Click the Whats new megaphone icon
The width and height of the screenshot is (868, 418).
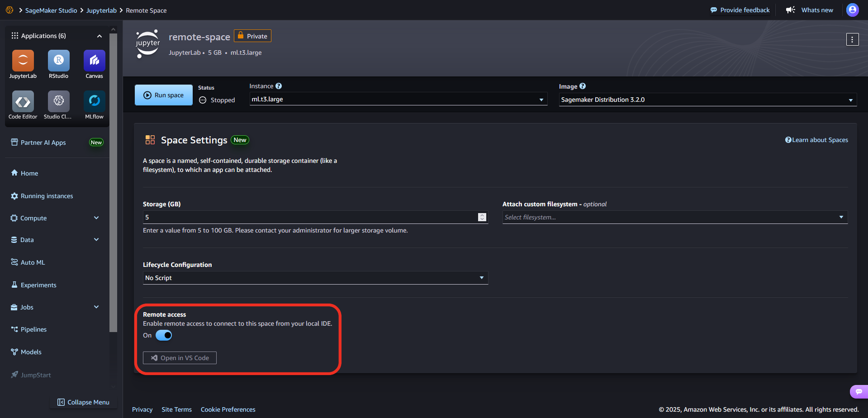click(791, 10)
